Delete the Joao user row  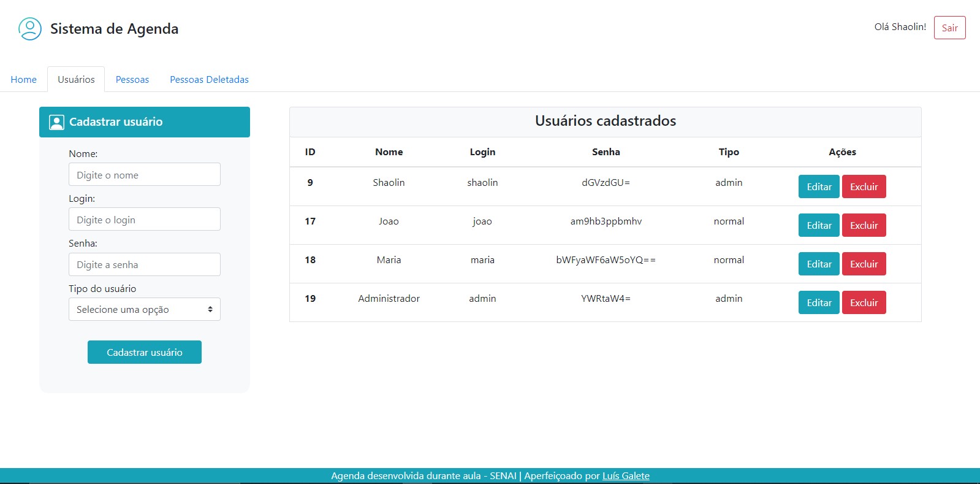click(x=864, y=225)
